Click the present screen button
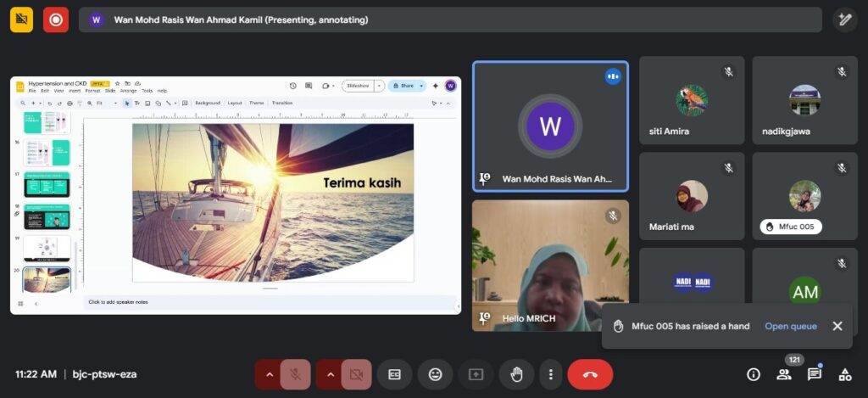The width and height of the screenshot is (868, 398). pos(476,374)
